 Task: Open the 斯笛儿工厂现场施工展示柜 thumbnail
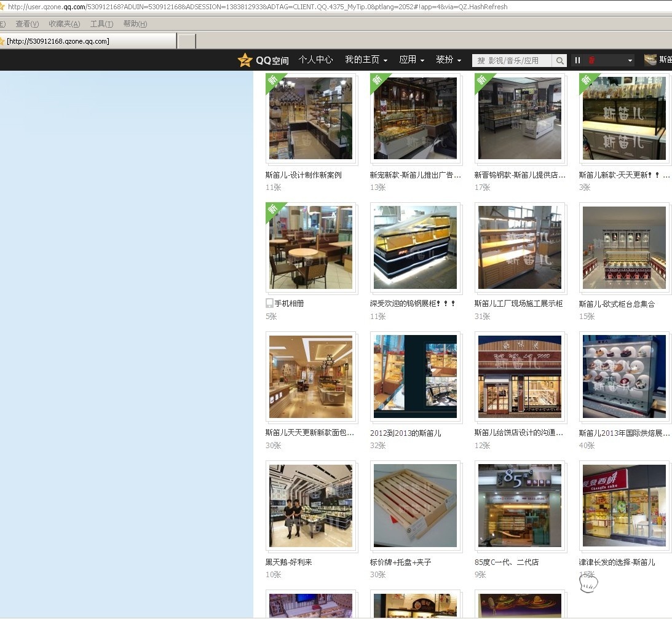coord(520,247)
